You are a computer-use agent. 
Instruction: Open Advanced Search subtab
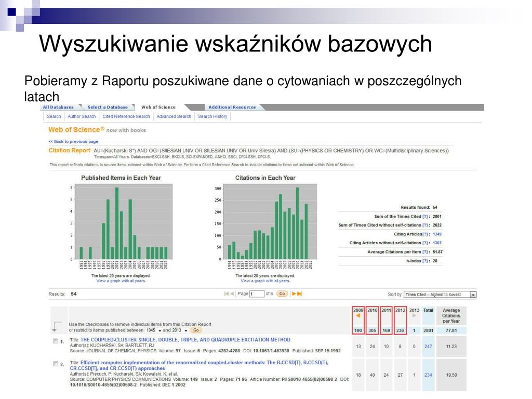pyautogui.click(x=174, y=116)
